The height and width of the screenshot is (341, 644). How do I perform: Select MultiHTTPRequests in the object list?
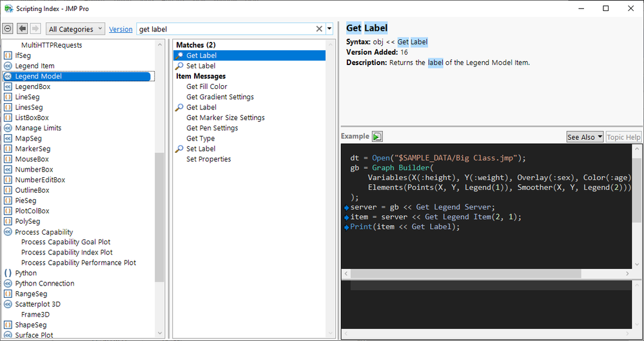52,45
